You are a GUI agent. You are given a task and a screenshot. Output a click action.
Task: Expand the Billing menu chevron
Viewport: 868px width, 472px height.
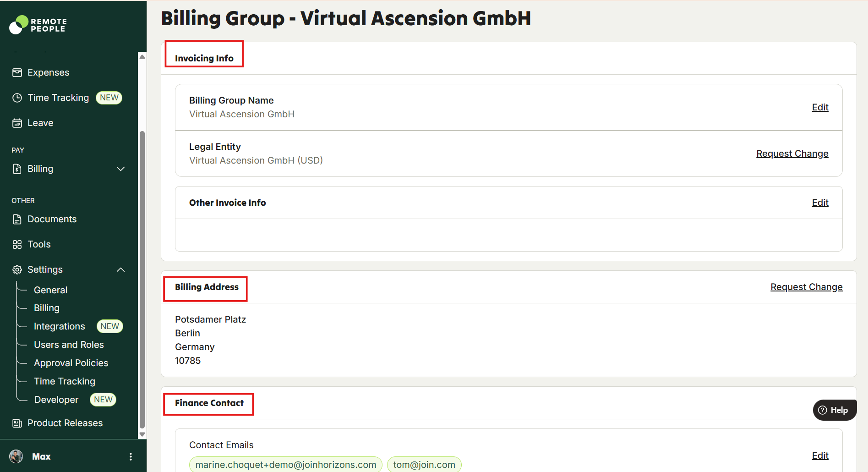click(x=121, y=169)
